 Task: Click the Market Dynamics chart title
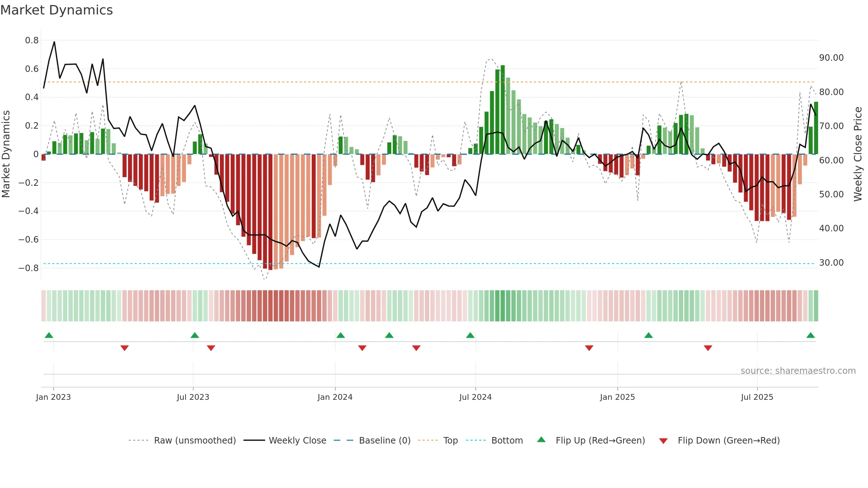pos(56,10)
